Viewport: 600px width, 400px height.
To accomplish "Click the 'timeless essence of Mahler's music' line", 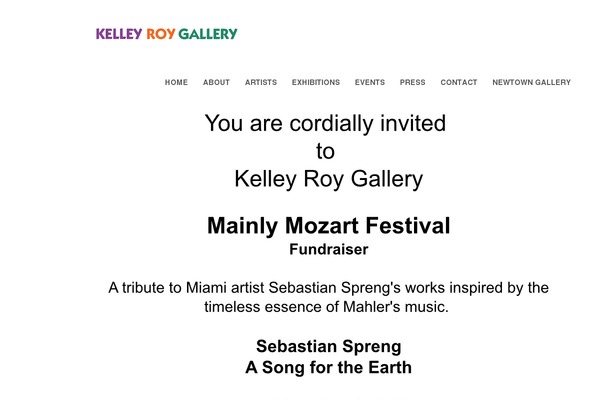I will pos(326,307).
